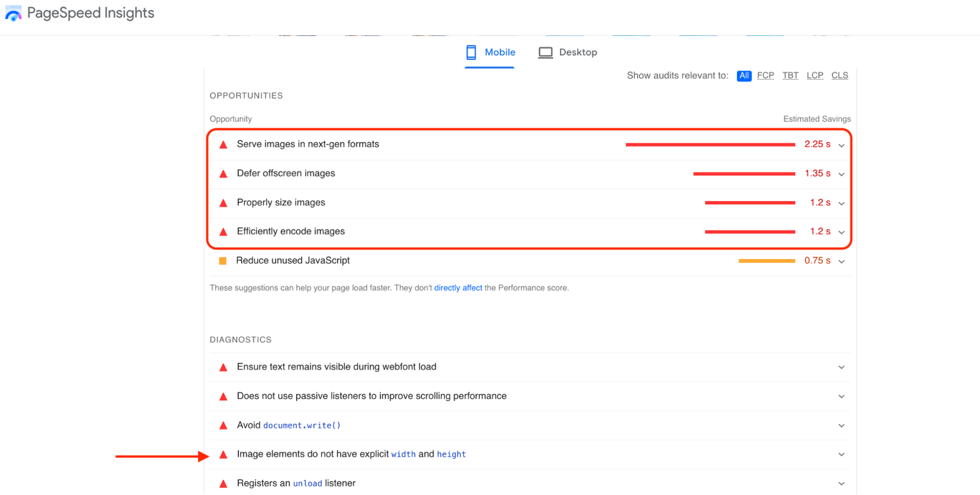Expand Registers an unload listener chevron
This screenshot has height=495, width=980.
point(841,484)
